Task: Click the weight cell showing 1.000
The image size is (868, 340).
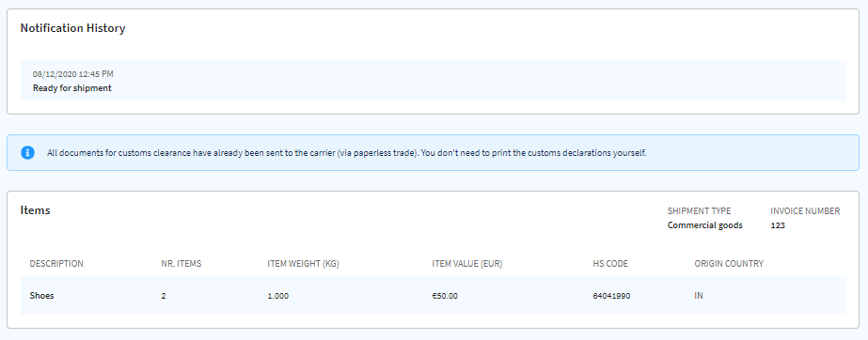Action: tap(278, 296)
